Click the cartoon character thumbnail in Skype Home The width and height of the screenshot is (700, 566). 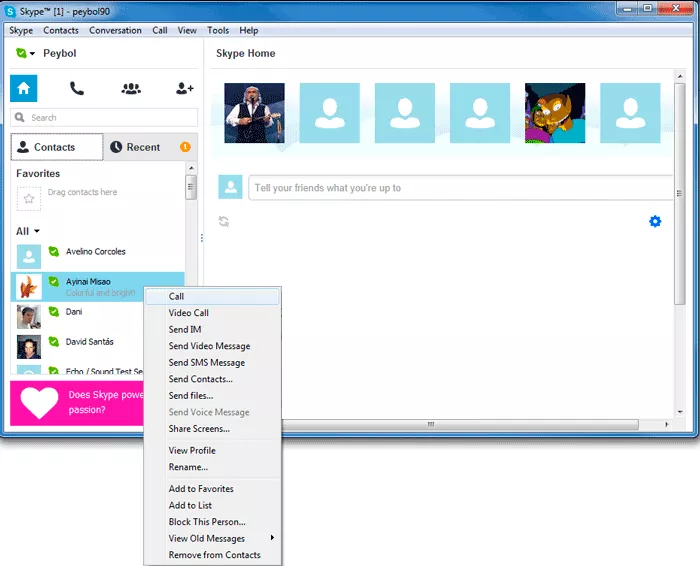pyautogui.click(x=555, y=113)
